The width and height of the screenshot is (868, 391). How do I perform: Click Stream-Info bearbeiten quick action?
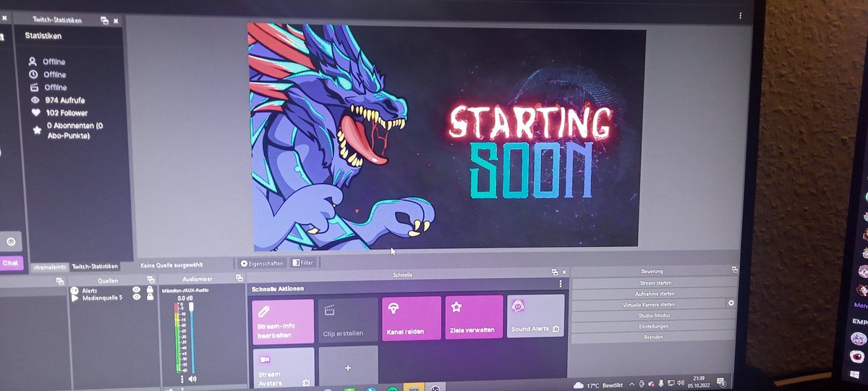pos(283,321)
